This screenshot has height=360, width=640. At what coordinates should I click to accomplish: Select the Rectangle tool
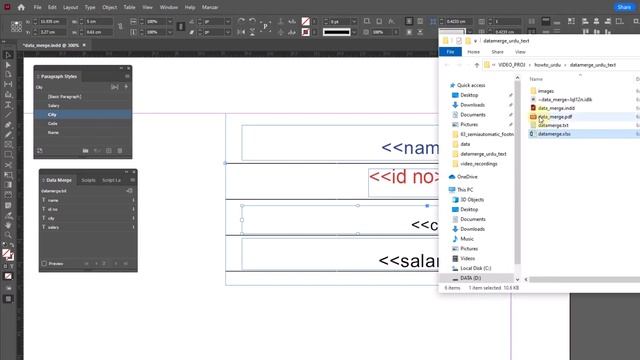pyautogui.click(x=8, y=155)
